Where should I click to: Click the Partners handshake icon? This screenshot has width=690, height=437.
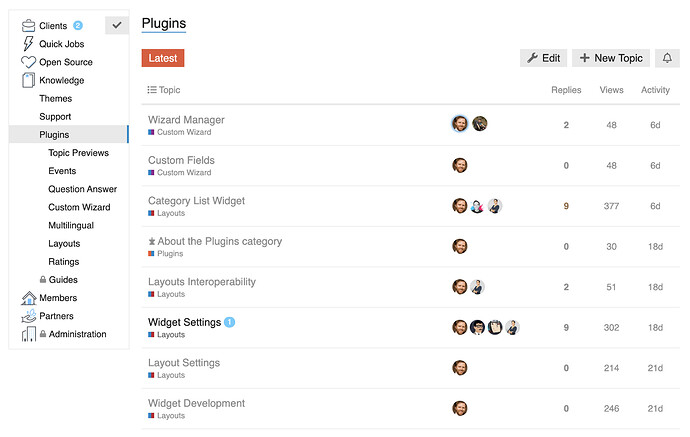pyautogui.click(x=29, y=316)
